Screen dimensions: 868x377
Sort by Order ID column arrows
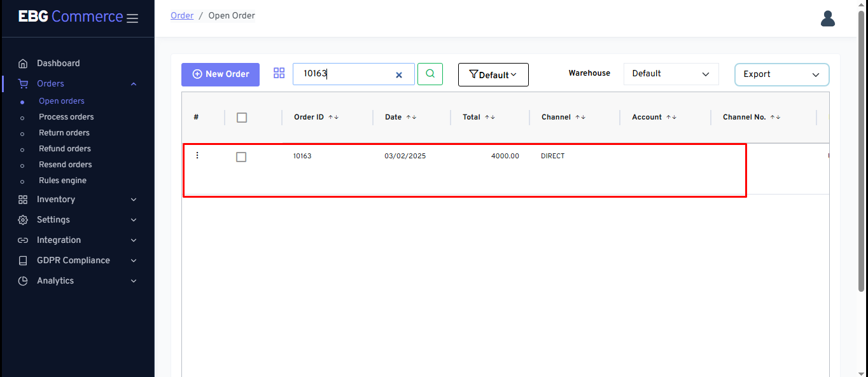[333, 118]
